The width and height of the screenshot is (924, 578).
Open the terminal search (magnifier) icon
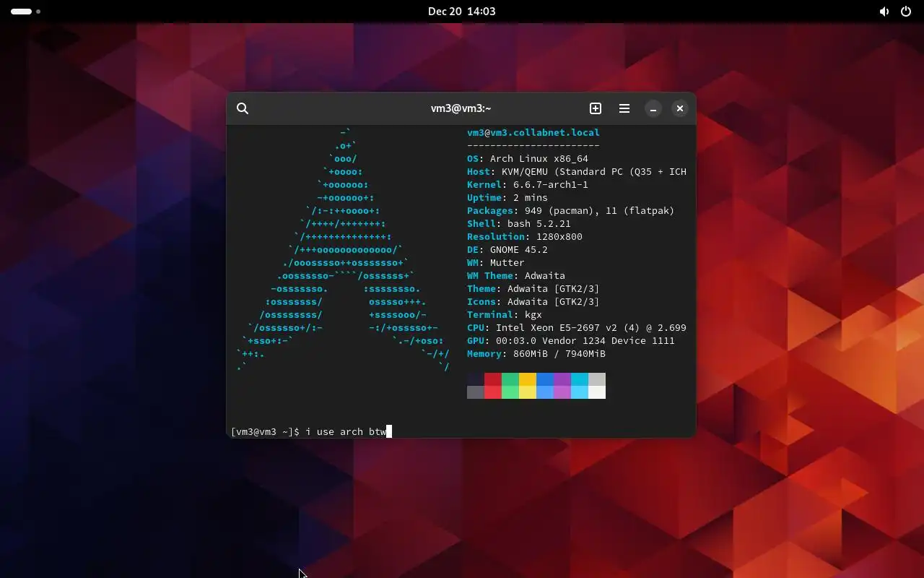(243, 108)
